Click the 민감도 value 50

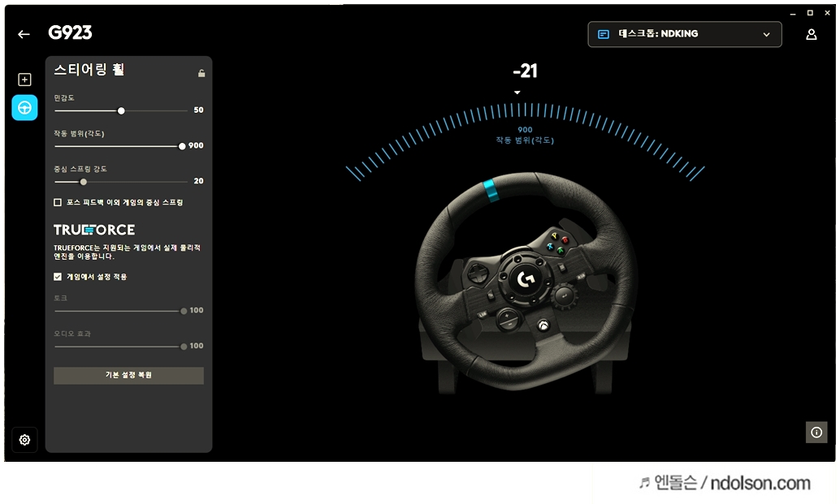pos(199,110)
